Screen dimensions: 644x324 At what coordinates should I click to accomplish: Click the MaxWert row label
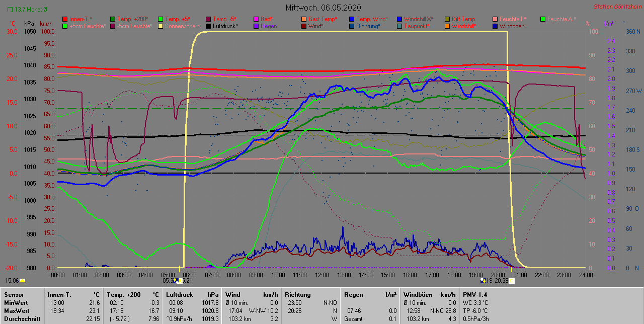[x=17, y=310]
